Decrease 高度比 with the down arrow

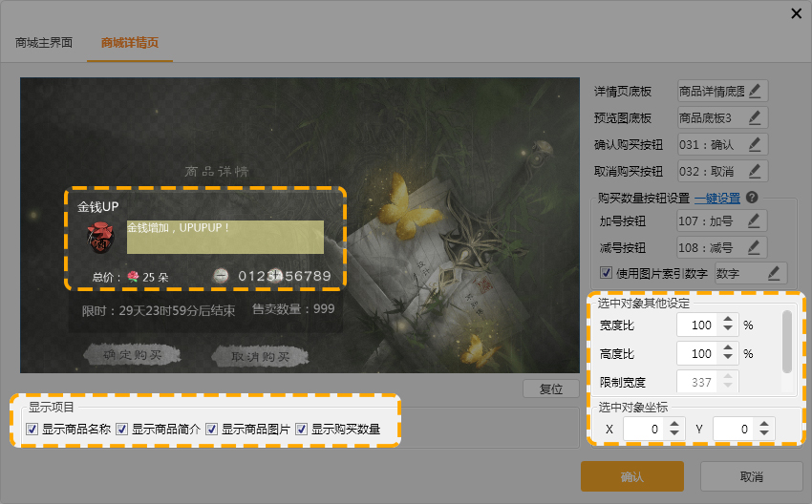coord(728,359)
